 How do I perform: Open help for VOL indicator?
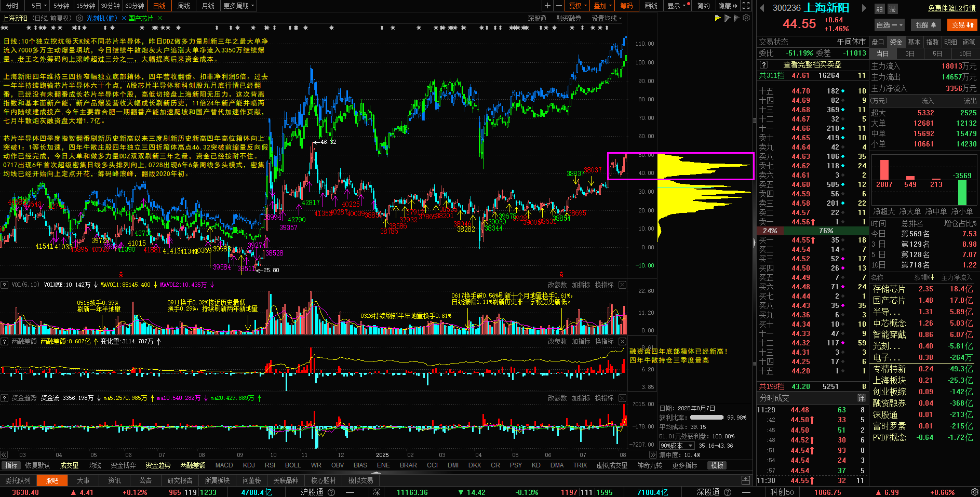[4, 285]
